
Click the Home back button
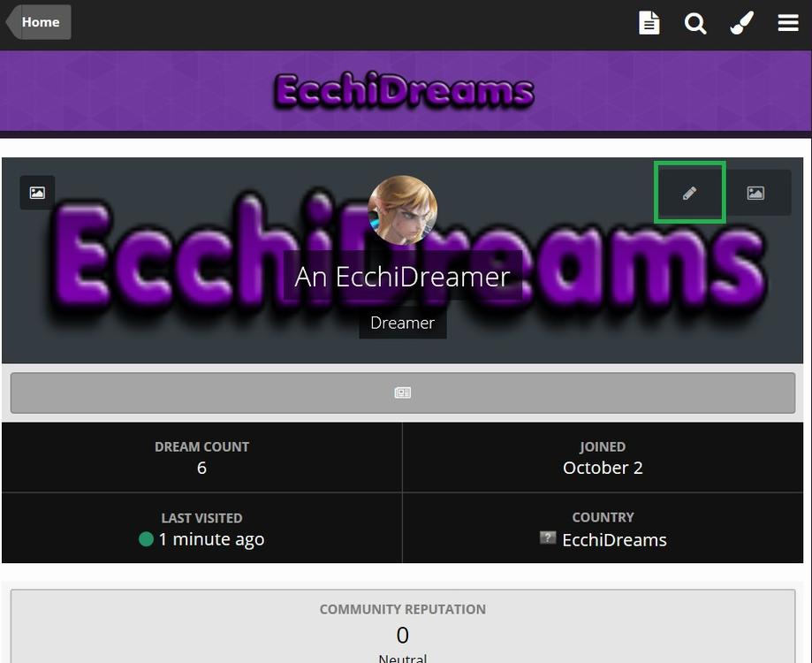tap(38, 22)
